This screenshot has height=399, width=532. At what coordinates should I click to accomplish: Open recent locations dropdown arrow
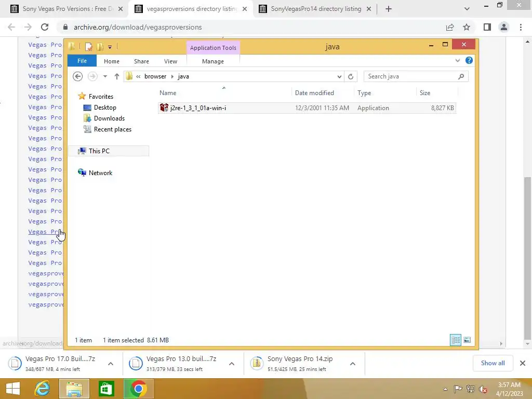click(105, 76)
